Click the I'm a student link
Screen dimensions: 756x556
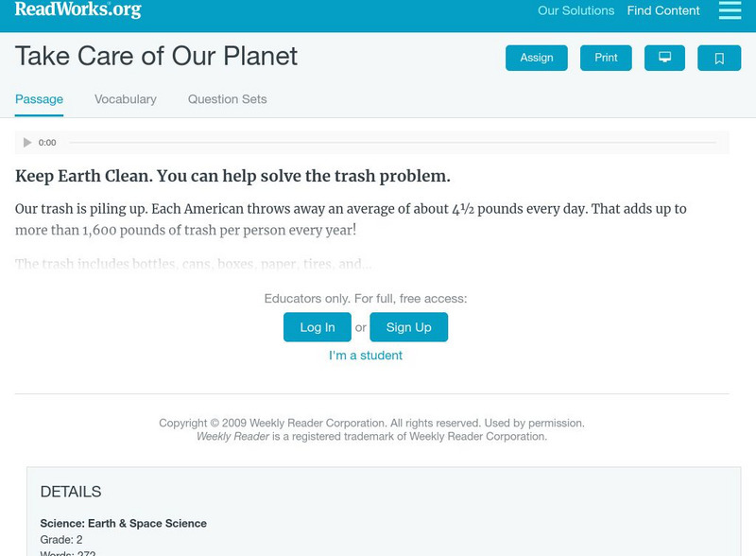coord(366,356)
